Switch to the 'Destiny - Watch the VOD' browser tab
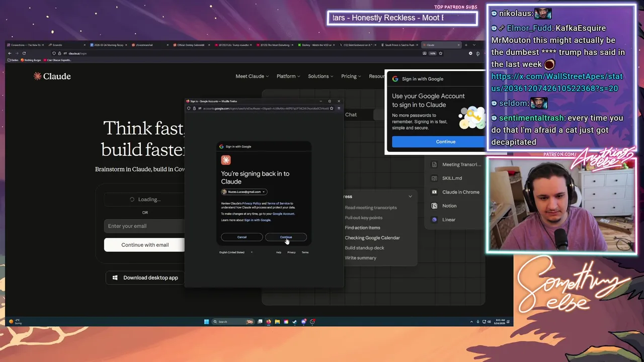 316,45
